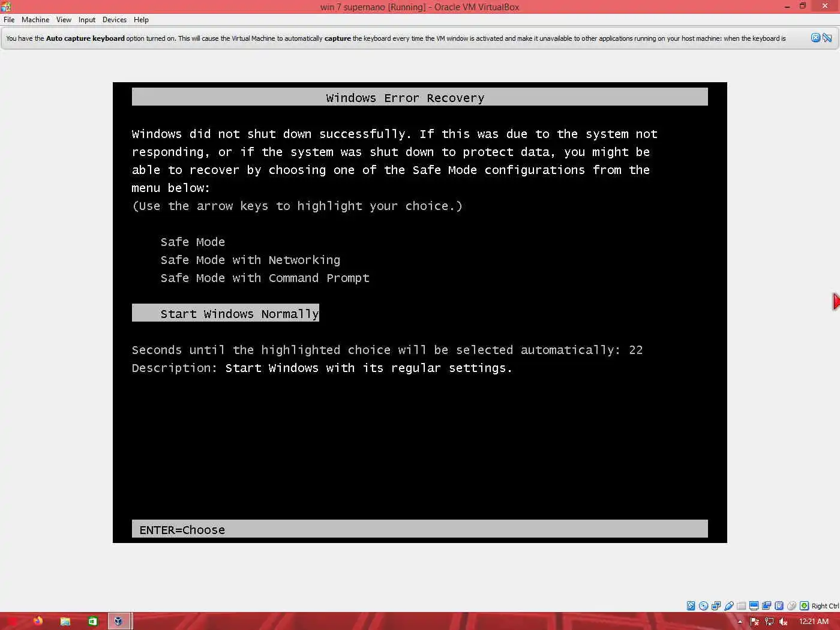The height and width of the screenshot is (630, 840).
Task: Click the Description line in the recovery screen
Action: tap(322, 368)
